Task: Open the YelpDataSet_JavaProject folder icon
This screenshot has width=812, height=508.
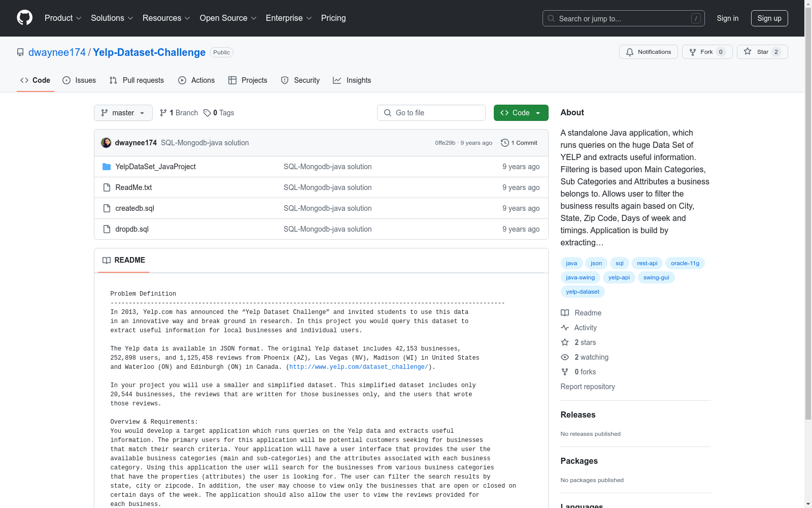Action: click(107, 167)
